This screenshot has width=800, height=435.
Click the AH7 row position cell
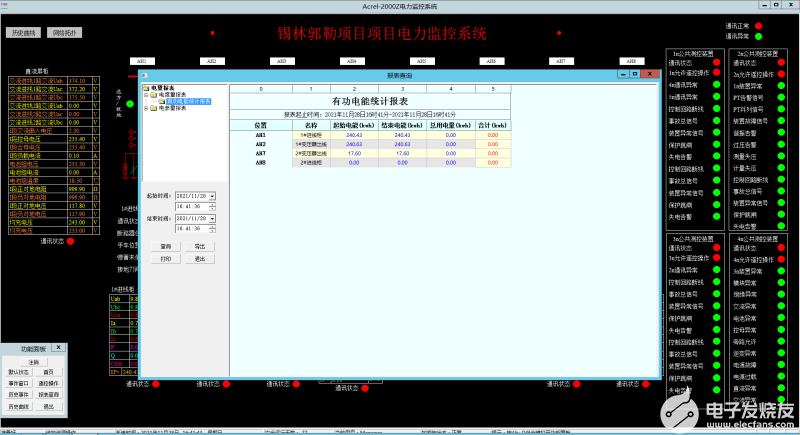click(261, 153)
